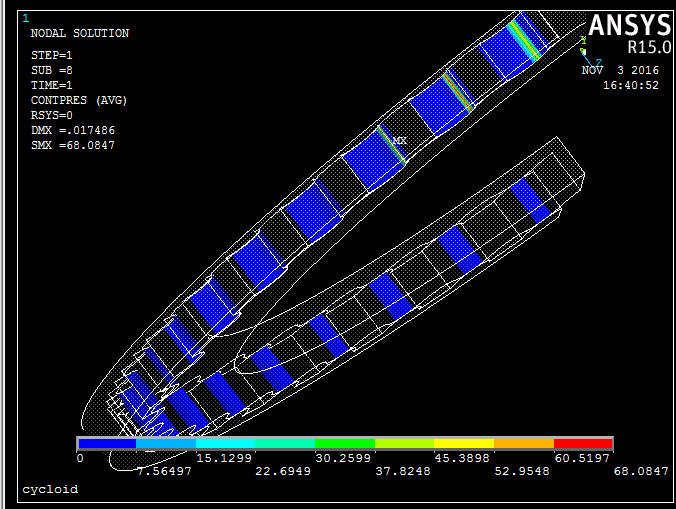The width and height of the screenshot is (676, 509).
Task: Click the TIME=1 label
Action: coord(52,85)
